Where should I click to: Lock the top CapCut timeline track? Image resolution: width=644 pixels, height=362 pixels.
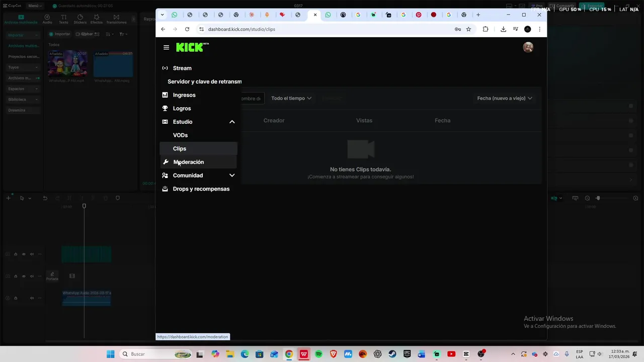click(x=16, y=254)
